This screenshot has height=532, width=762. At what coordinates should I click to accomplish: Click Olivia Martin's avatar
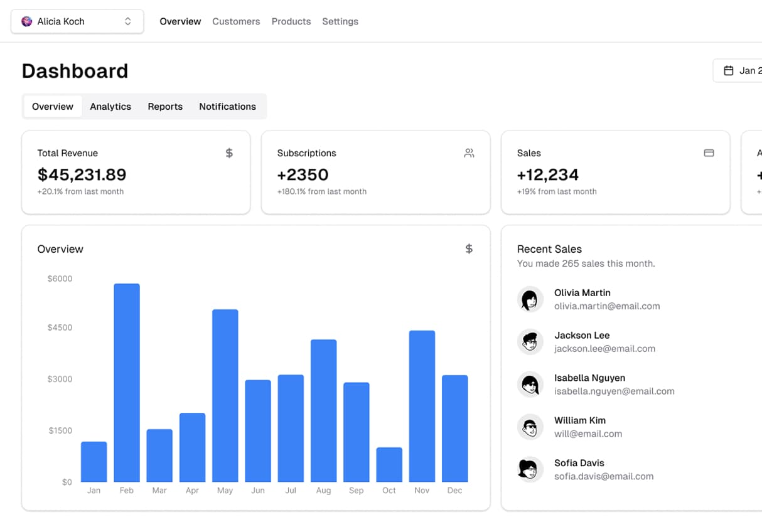pos(530,300)
